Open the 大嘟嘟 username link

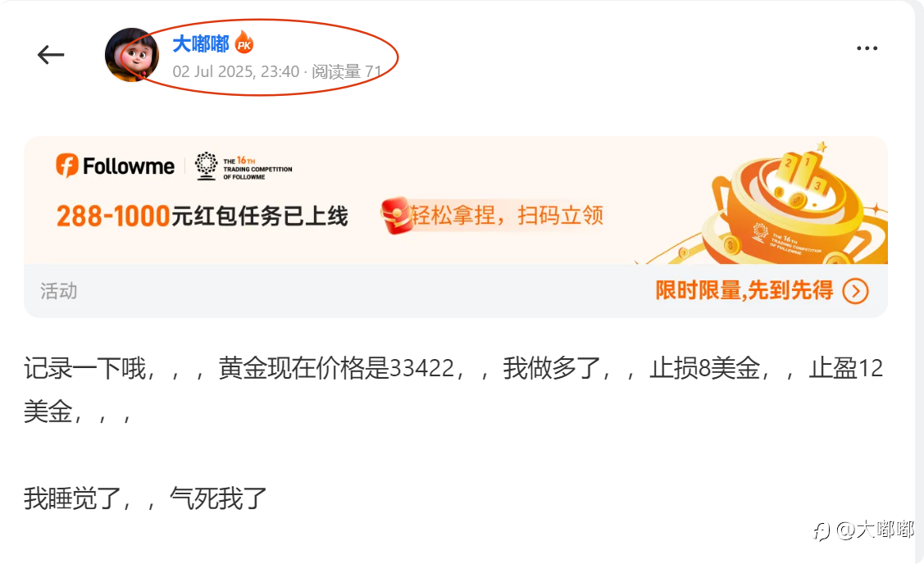pos(201,43)
